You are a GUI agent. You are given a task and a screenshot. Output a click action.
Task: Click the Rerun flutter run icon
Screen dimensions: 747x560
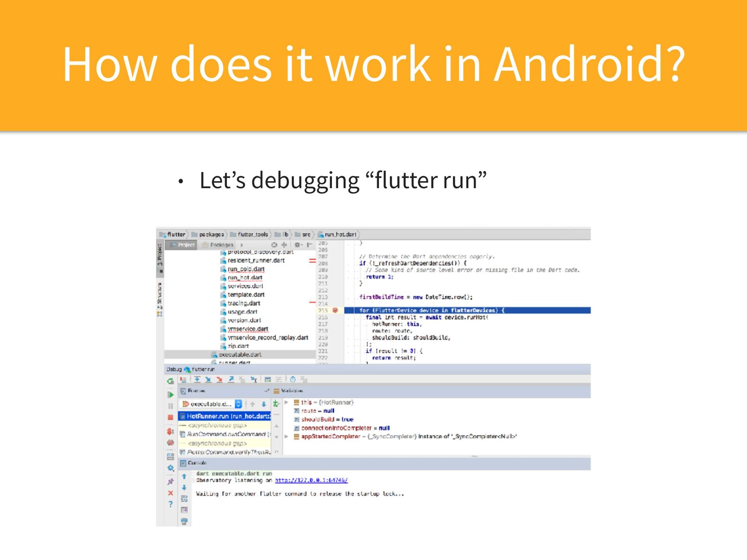(x=170, y=381)
